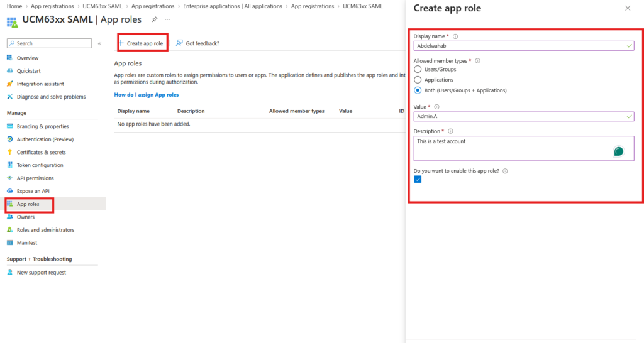Open the API permissions menu item
Image resolution: width=644 pixels, height=343 pixels.
click(x=35, y=178)
